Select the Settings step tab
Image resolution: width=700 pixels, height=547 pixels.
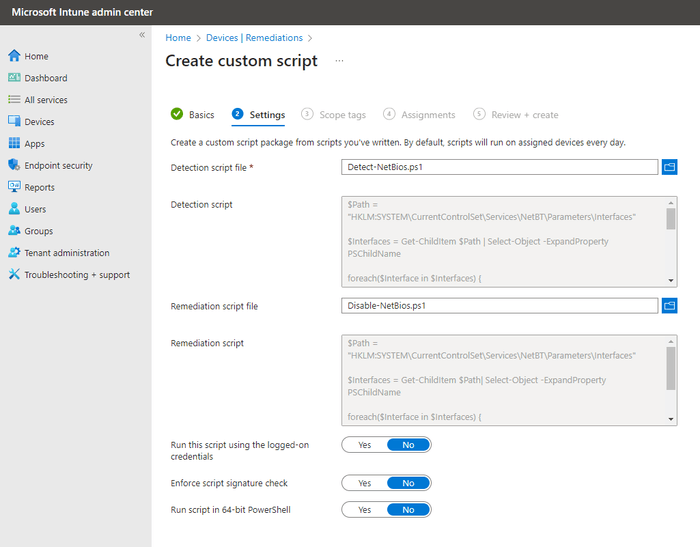[x=258, y=115]
